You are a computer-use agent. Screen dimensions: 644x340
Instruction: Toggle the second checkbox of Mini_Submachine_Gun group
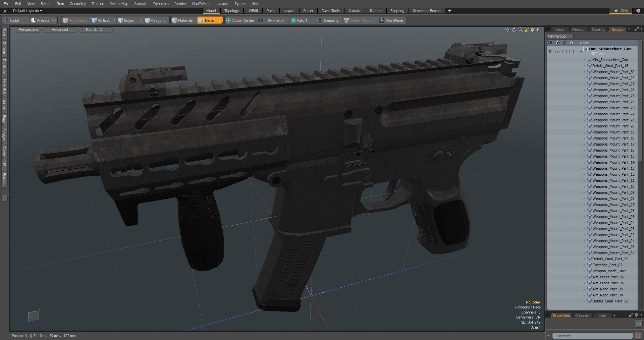(571, 51)
